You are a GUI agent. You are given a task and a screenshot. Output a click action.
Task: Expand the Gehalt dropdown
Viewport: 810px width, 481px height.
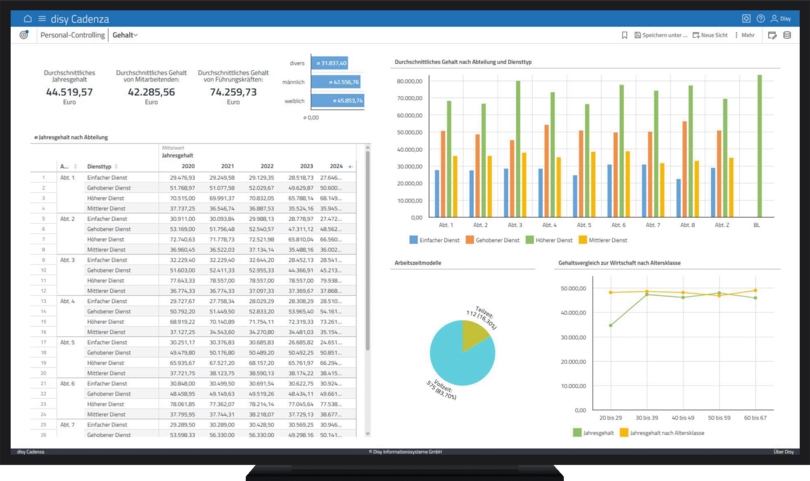[125, 35]
